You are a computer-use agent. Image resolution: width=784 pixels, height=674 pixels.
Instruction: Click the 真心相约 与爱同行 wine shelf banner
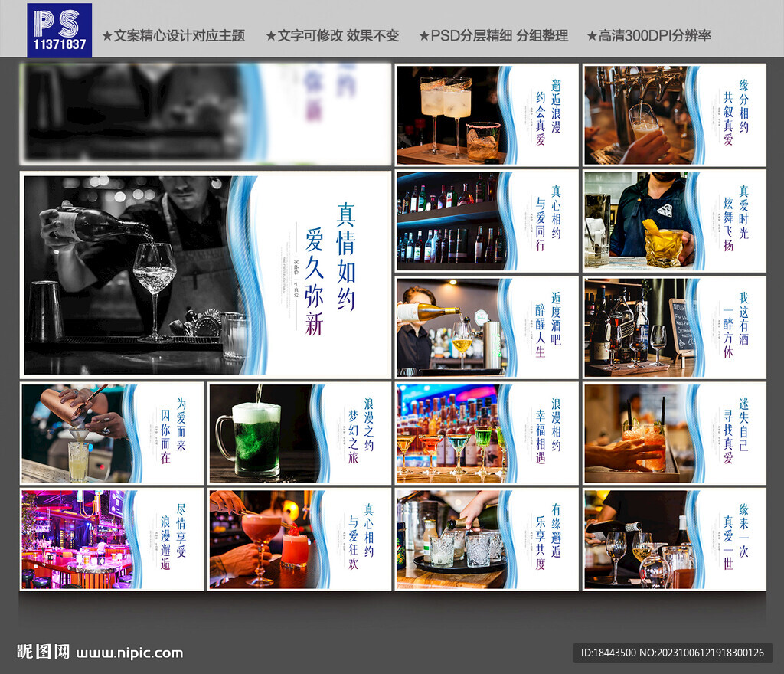[x=486, y=221]
